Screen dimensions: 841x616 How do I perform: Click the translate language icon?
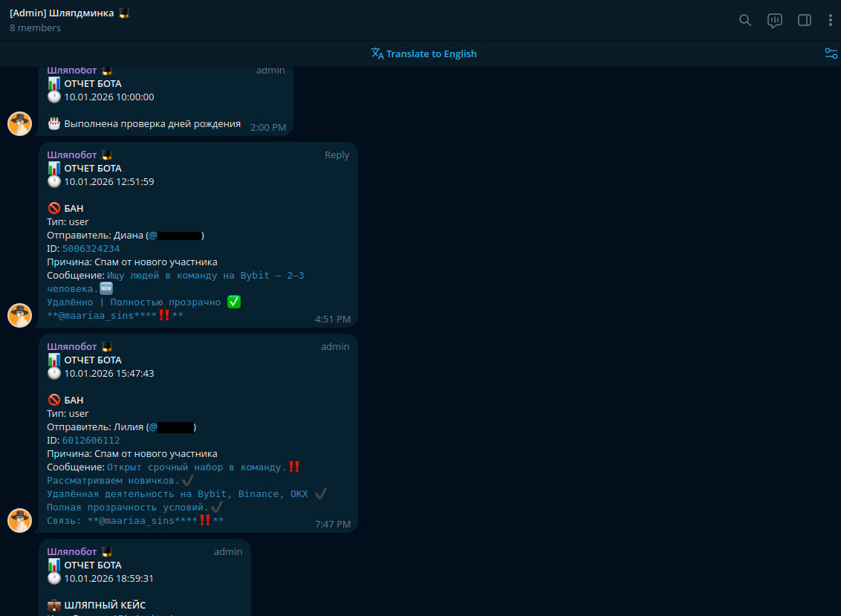point(377,54)
